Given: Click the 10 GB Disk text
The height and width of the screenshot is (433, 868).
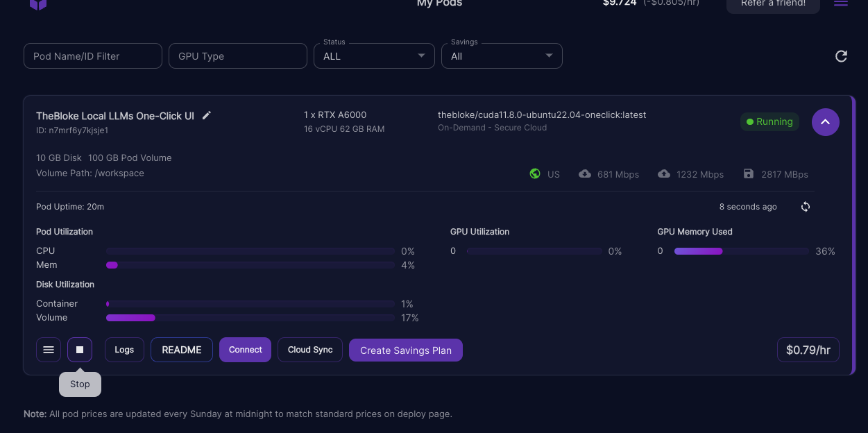Looking at the screenshot, I should [x=59, y=158].
